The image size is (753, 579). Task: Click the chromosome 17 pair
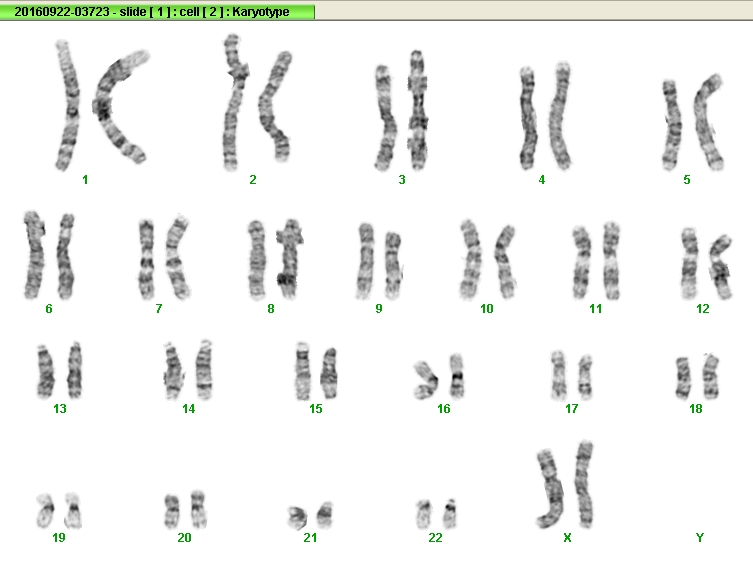(571, 375)
